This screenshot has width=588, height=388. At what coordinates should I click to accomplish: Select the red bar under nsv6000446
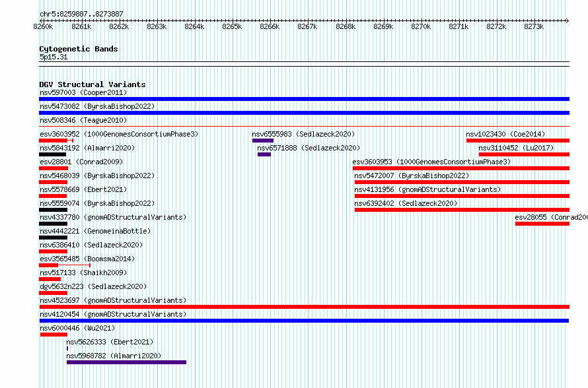click(54, 335)
